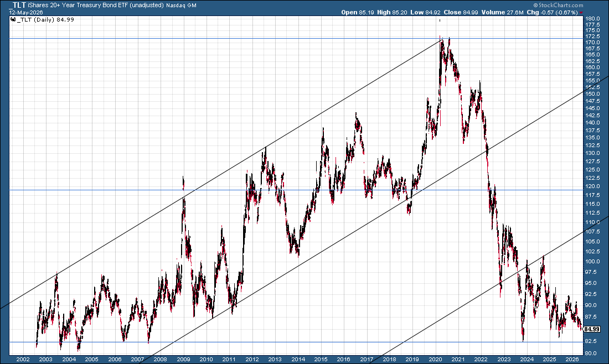
Task: Click the 2006 label on the time axis
Action: tap(115, 359)
